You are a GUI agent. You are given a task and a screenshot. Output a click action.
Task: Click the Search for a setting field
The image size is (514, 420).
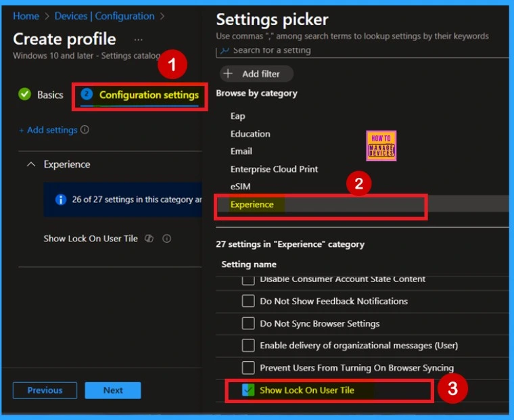(x=363, y=51)
